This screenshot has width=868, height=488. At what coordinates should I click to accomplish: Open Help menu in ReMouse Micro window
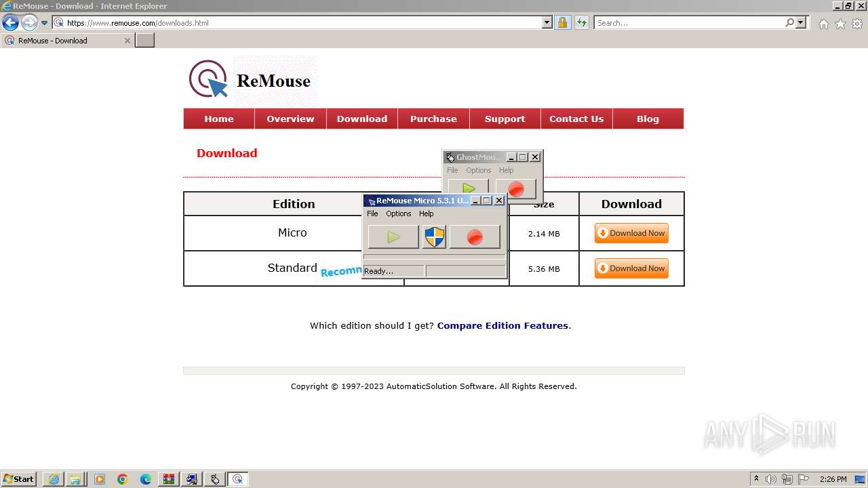pos(426,213)
